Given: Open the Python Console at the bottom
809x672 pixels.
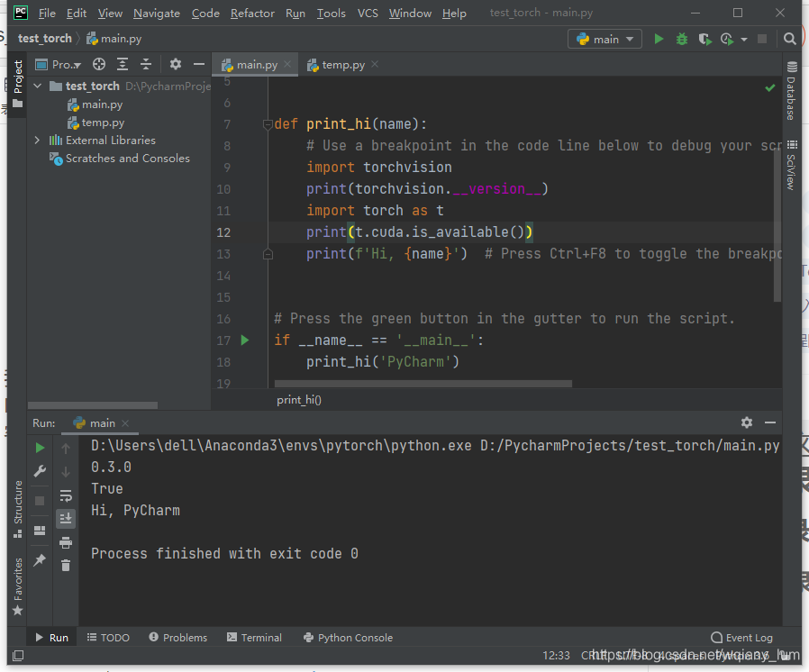Looking at the screenshot, I should 348,637.
